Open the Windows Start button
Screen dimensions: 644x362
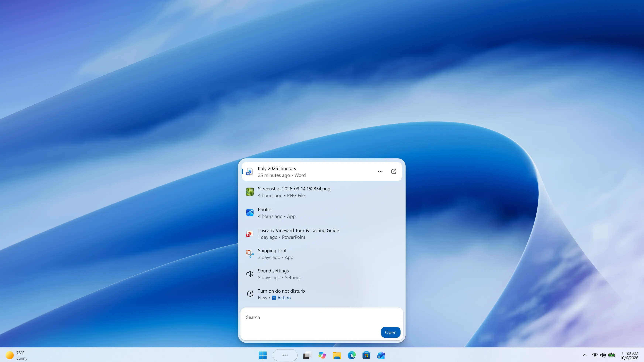pos(263,355)
